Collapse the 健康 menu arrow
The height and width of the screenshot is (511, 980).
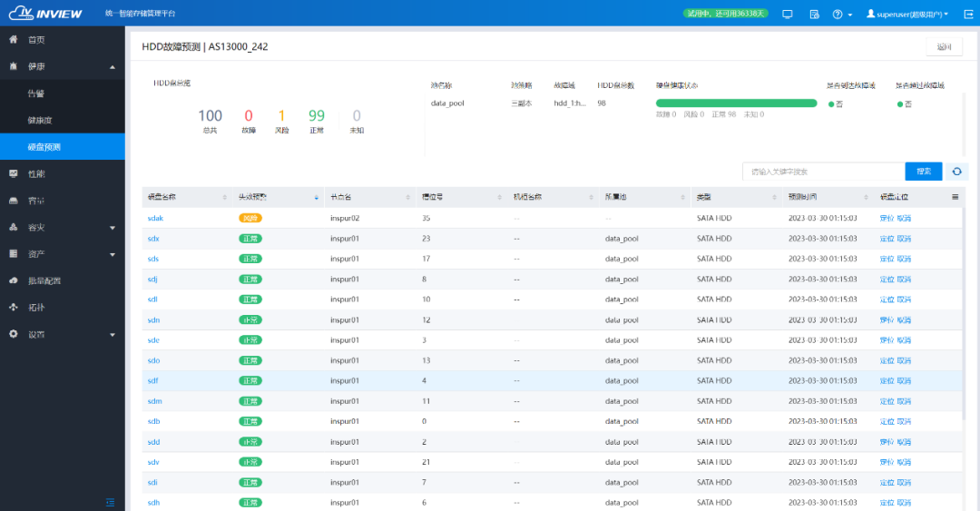(113, 67)
